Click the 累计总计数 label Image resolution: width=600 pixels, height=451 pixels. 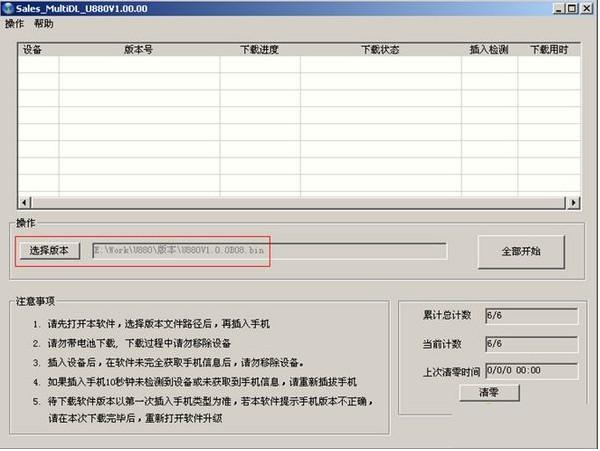click(x=447, y=315)
